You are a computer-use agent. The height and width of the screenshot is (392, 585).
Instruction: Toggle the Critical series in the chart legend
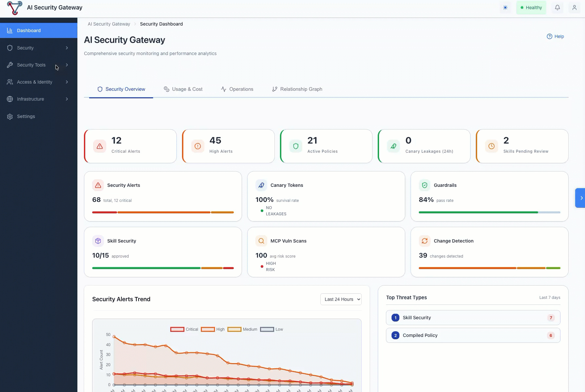point(184,329)
